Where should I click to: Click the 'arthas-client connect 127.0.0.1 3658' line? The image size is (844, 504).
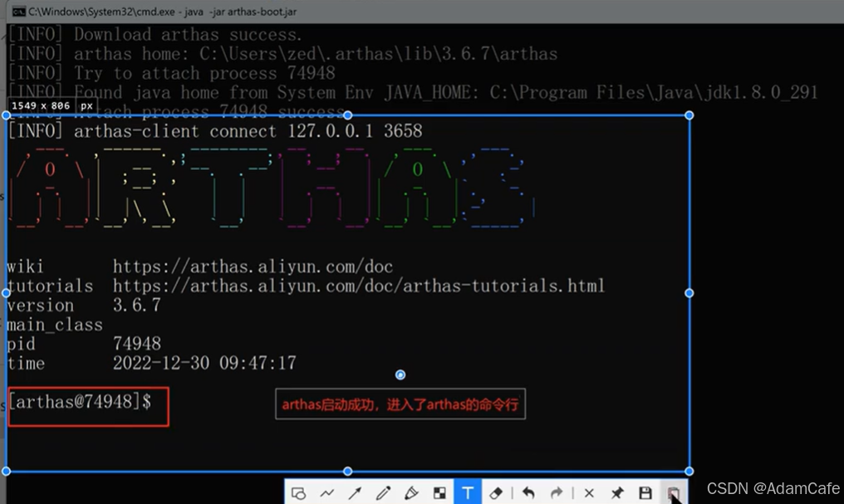pyautogui.click(x=215, y=130)
